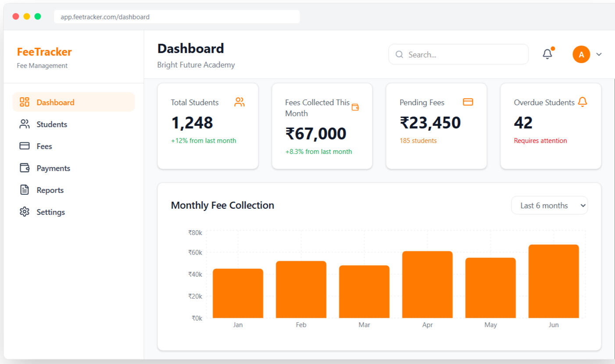Click the bell icon on Overdue Students card
Screen dimensions: 615x364
(582, 102)
